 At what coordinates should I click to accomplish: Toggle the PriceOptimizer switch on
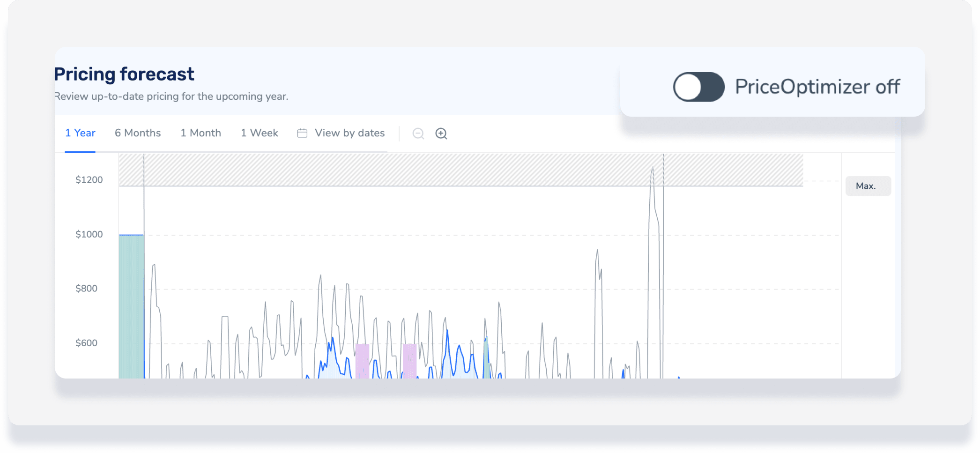coord(699,87)
